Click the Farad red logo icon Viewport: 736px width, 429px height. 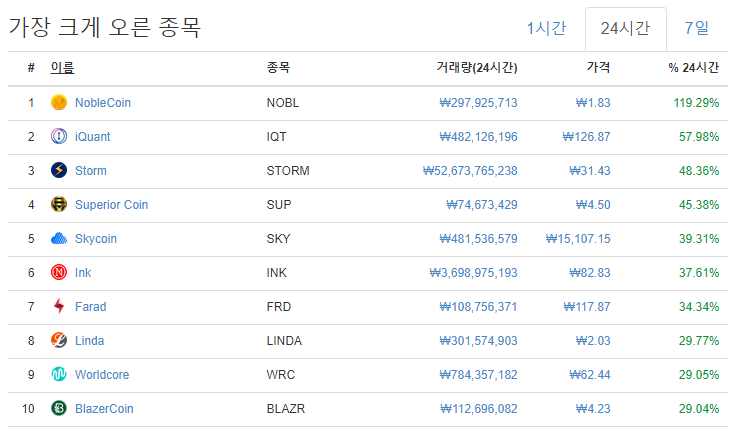[58, 306]
